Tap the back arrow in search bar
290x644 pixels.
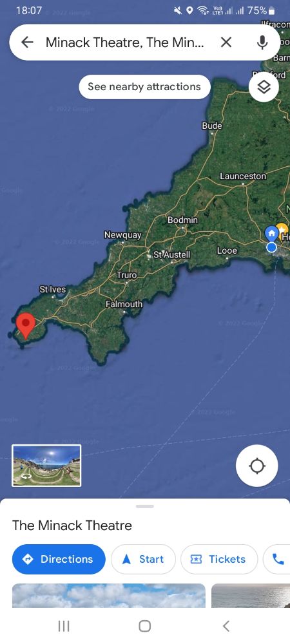(x=27, y=42)
